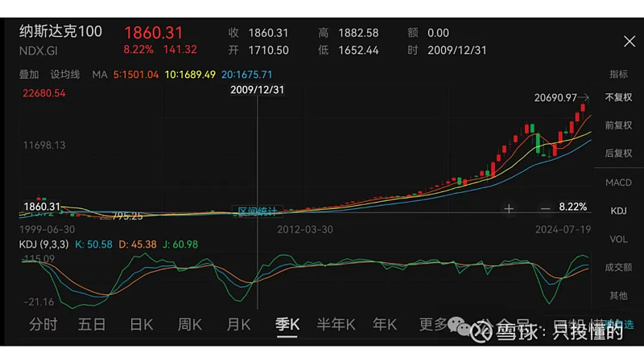644x353 pixels.
Task: Switch indicator to KDJ
Action: [x=618, y=211]
